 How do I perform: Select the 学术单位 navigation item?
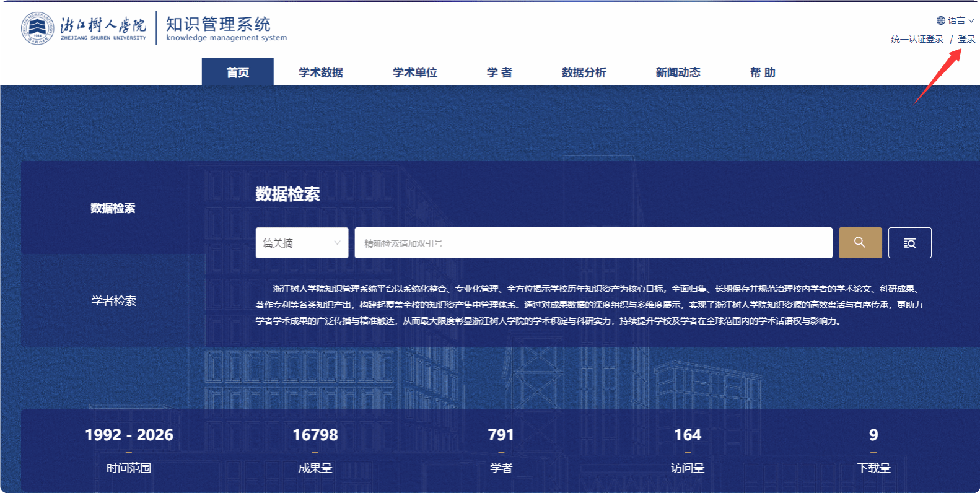(415, 72)
